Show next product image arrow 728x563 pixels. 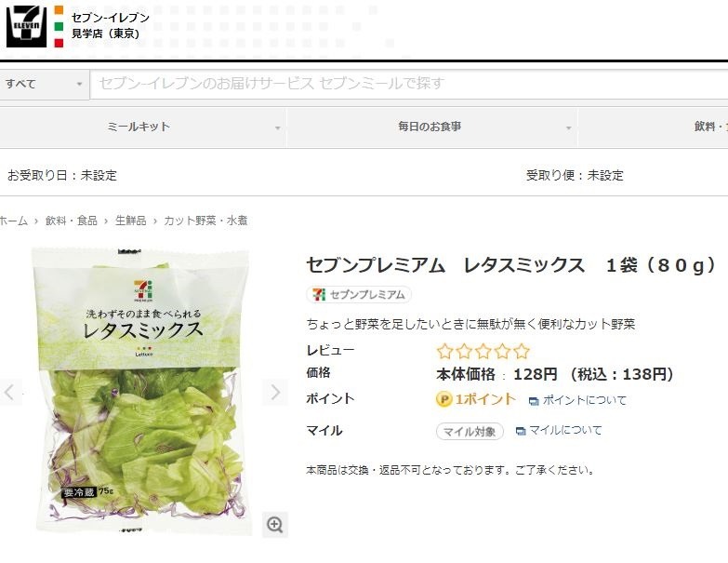point(275,393)
